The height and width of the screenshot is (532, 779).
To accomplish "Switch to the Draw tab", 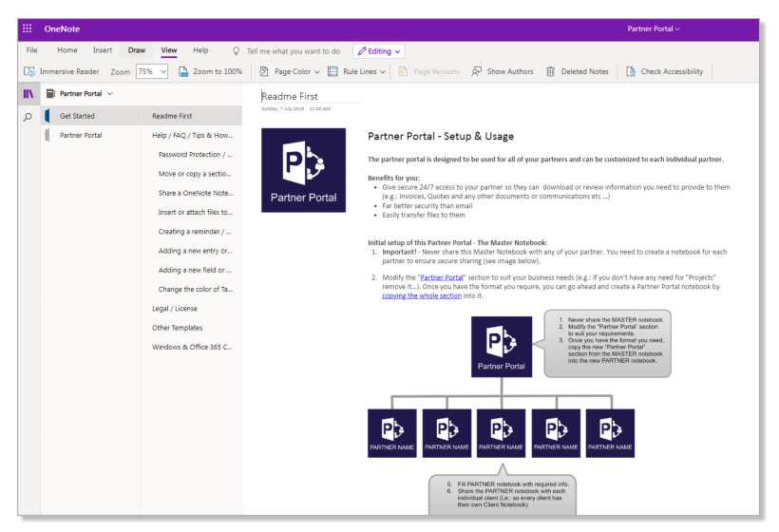I will pos(137,50).
